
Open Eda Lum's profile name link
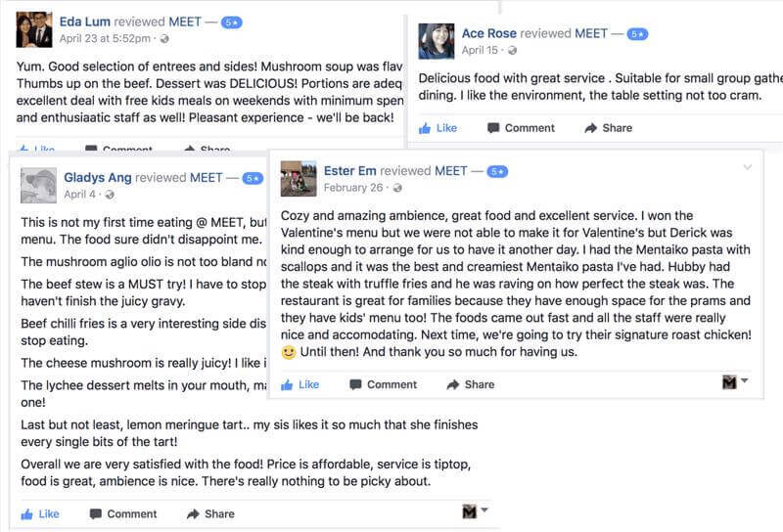click(85, 21)
